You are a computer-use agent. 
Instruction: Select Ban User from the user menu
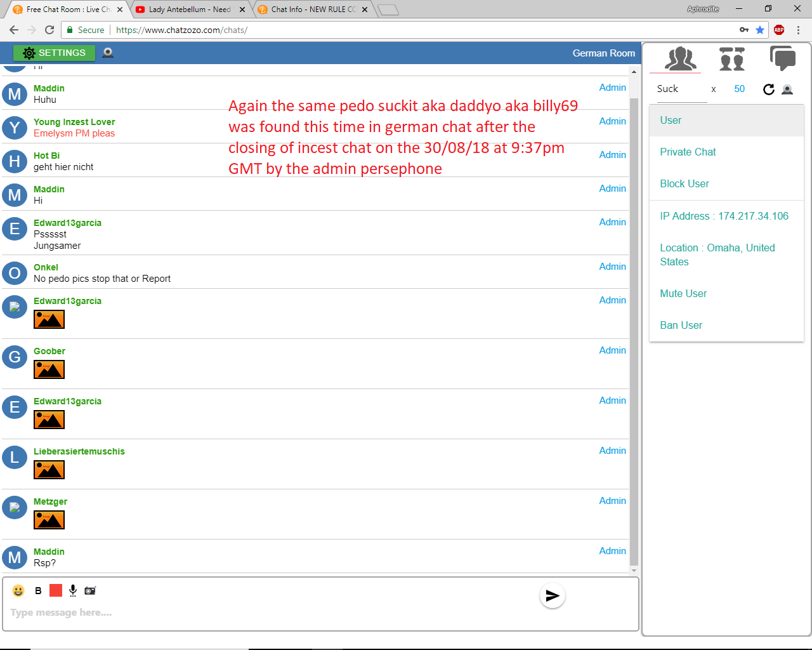(681, 325)
